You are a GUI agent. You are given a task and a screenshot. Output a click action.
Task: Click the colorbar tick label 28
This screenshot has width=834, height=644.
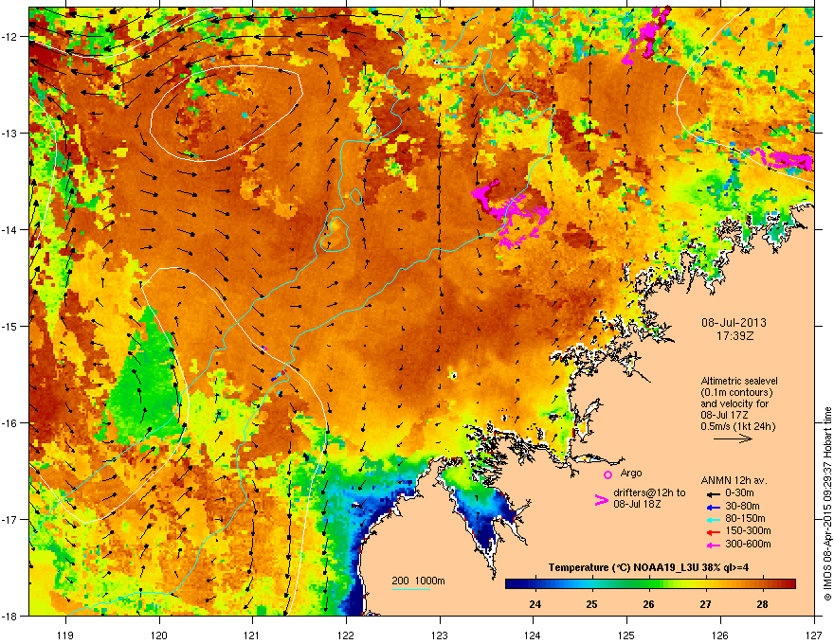point(762,604)
